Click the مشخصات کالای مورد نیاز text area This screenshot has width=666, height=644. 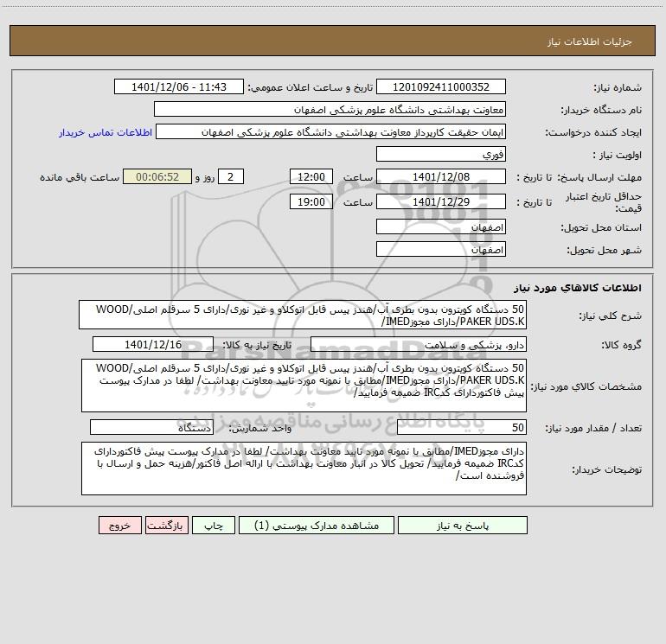pos(304,386)
